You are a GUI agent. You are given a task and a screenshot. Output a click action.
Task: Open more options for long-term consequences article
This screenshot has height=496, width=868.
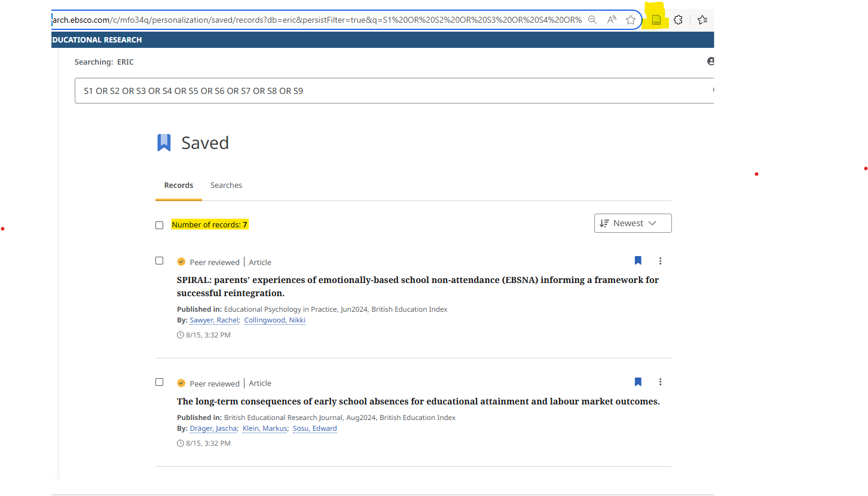pos(660,382)
